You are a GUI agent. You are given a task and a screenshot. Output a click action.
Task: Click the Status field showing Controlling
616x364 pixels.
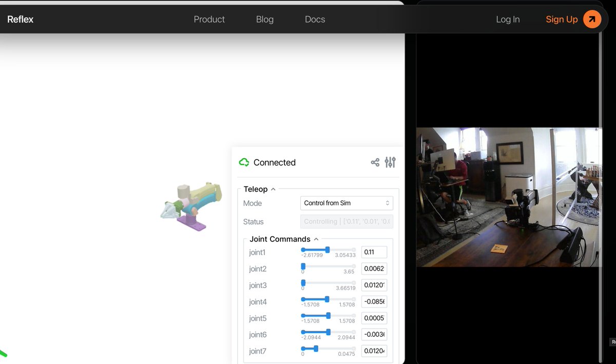[x=346, y=222]
